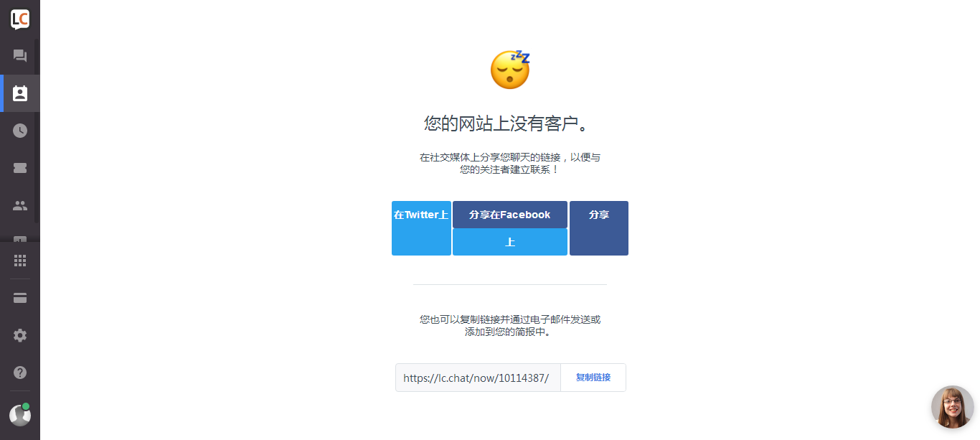
Task: Open Settings with the gear icon
Action: point(20,335)
